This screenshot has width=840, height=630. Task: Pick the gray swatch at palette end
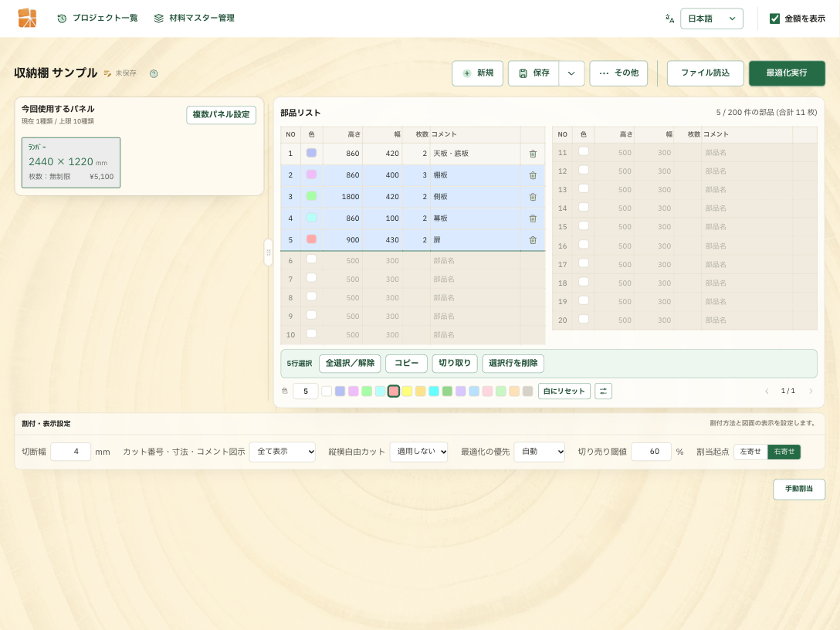point(527,391)
